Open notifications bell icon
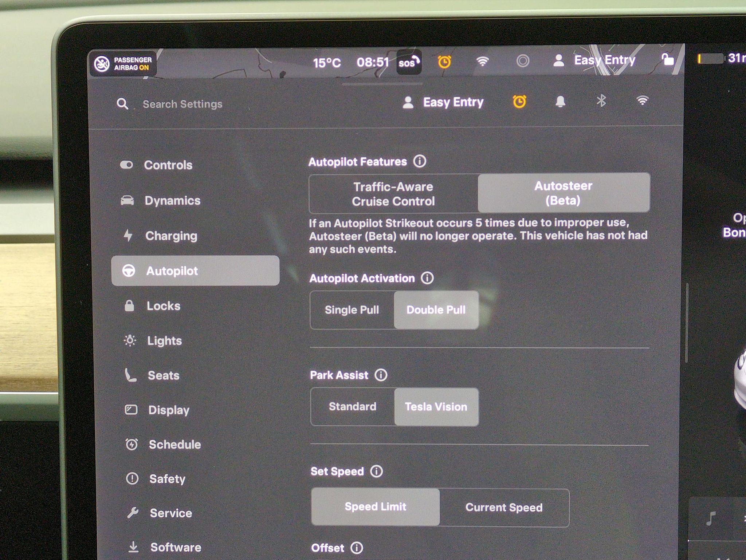The height and width of the screenshot is (560, 746). [x=560, y=102]
